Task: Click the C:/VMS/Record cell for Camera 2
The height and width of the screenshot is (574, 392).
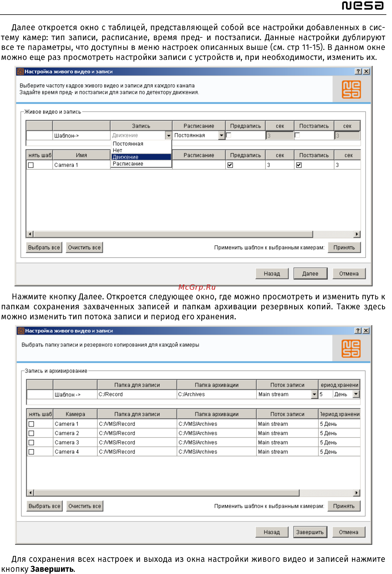Action: pyautogui.click(x=137, y=433)
